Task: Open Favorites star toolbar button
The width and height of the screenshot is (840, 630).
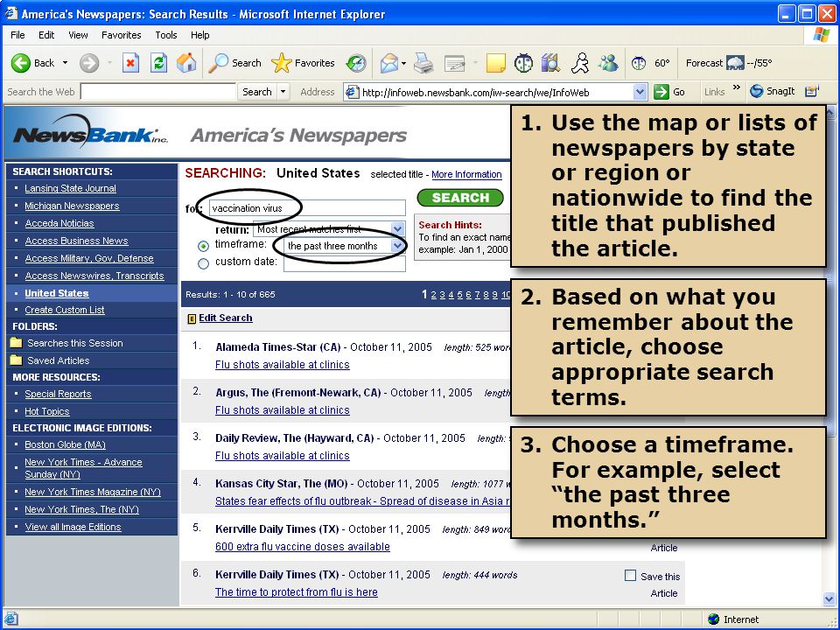Action: [304, 63]
